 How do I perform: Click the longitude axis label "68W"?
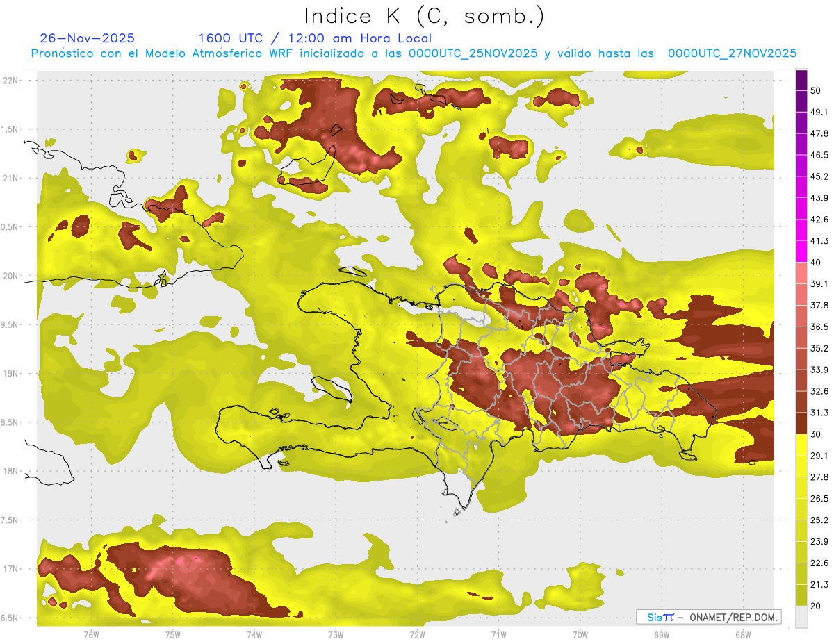coord(743,634)
